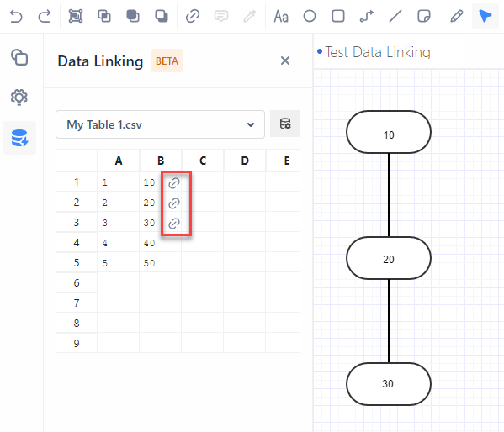Select the Rectangle shape tool

point(338,16)
